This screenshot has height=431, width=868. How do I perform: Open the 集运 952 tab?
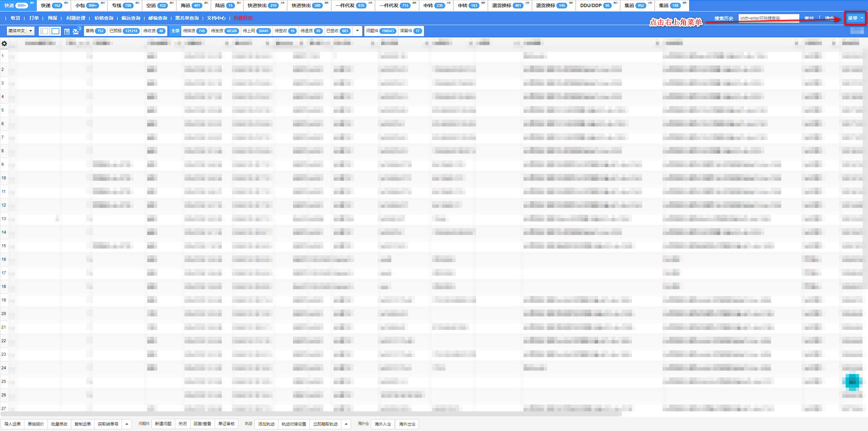point(637,5)
